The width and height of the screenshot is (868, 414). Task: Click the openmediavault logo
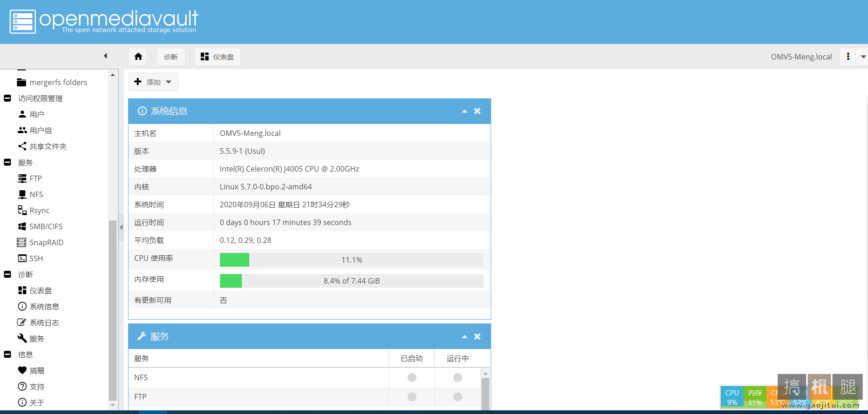tap(104, 22)
